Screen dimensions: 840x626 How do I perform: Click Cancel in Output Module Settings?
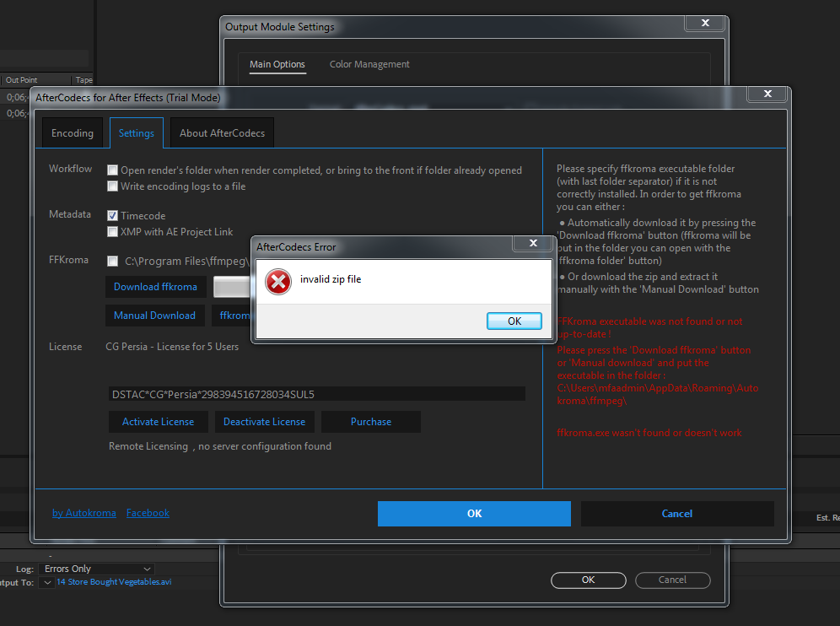coord(672,580)
